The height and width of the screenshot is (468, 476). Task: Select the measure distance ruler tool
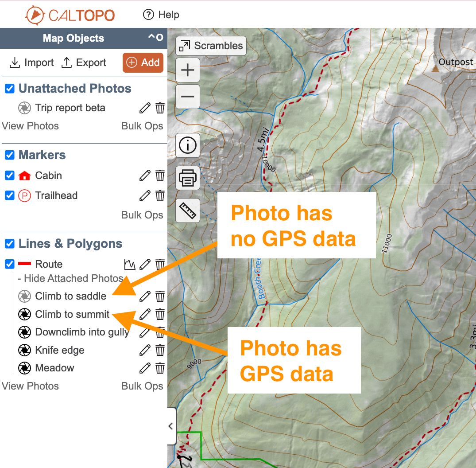(187, 210)
